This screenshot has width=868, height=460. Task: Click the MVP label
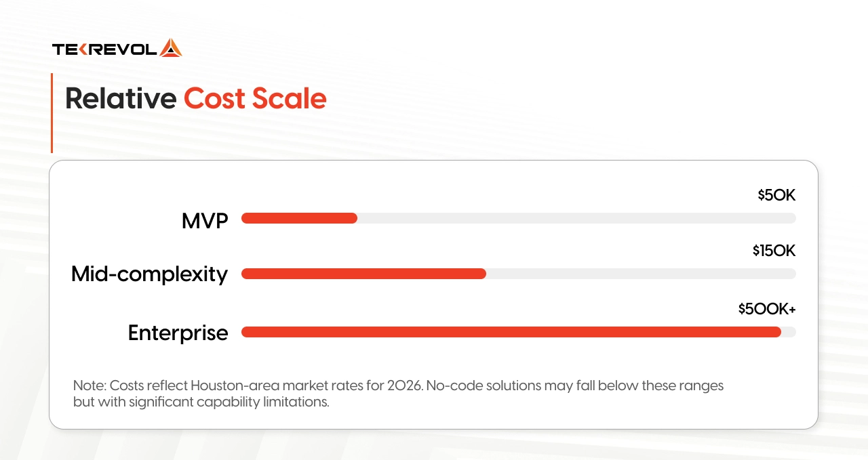pos(205,220)
